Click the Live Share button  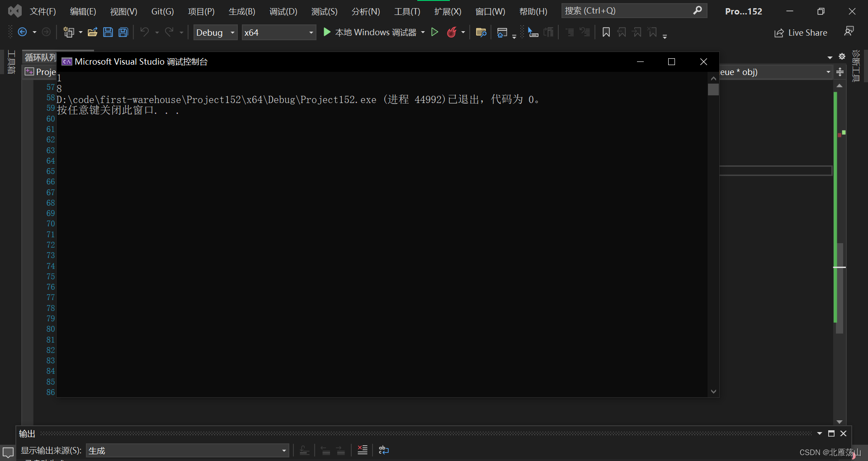point(801,33)
